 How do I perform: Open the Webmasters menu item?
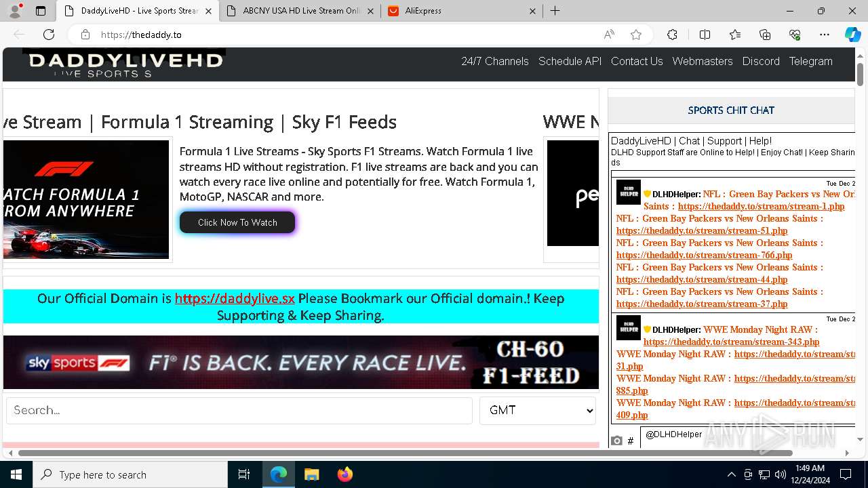click(703, 61)
